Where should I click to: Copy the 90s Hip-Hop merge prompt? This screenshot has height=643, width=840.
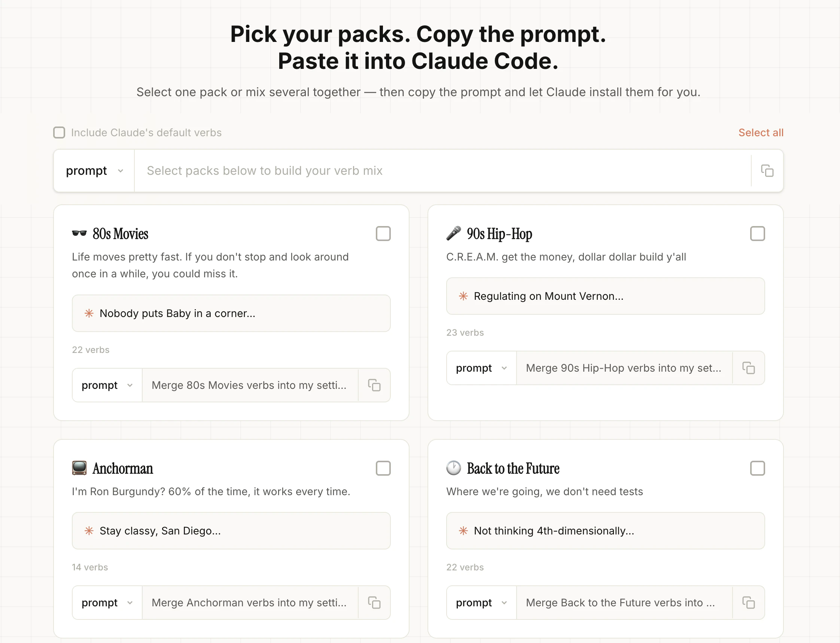[x=748, y=368]
